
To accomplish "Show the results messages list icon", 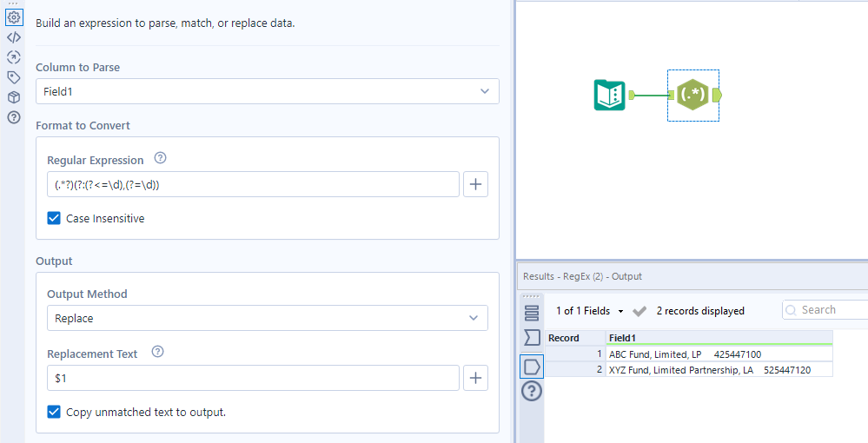I will click(532, 313).
